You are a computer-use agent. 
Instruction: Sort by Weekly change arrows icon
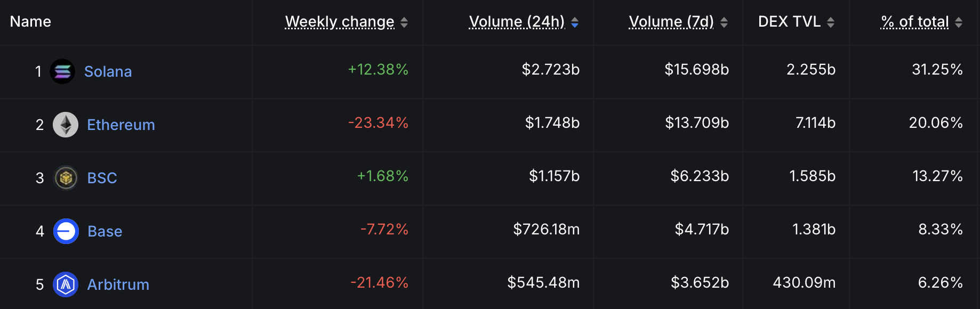pyautogui.click(x=404, y=22)
